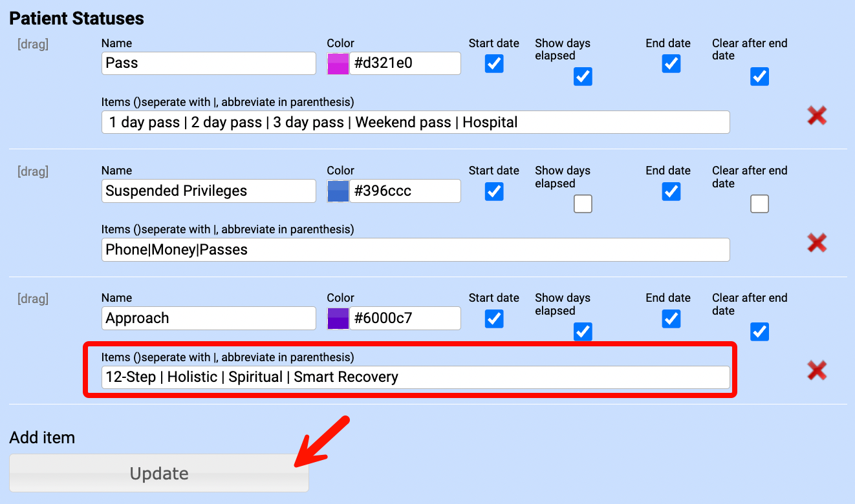The width and height of the screenshot is (855, 504).
Task: Click the #396ccc color hex field
Action: pos(405,191)
